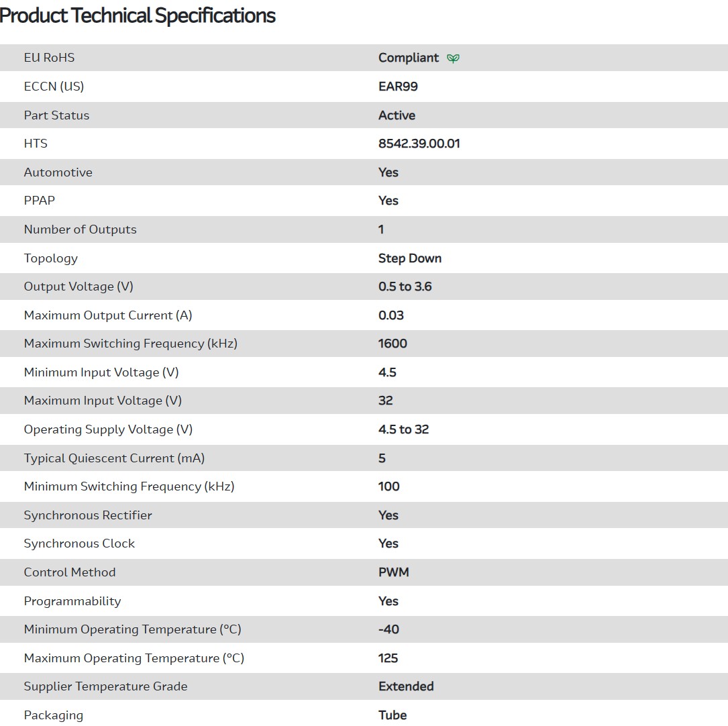Select the HTS code 8542.39.00.01

coord(419,144)
